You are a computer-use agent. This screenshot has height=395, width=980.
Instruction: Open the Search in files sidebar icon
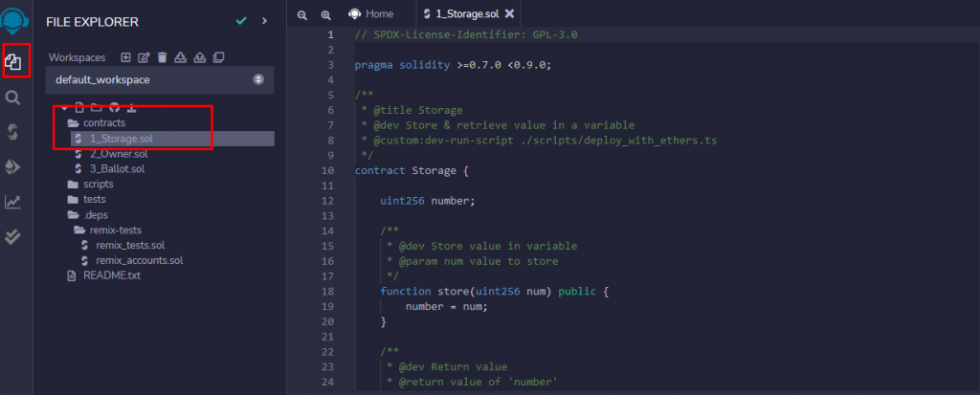tap(13, 98)
